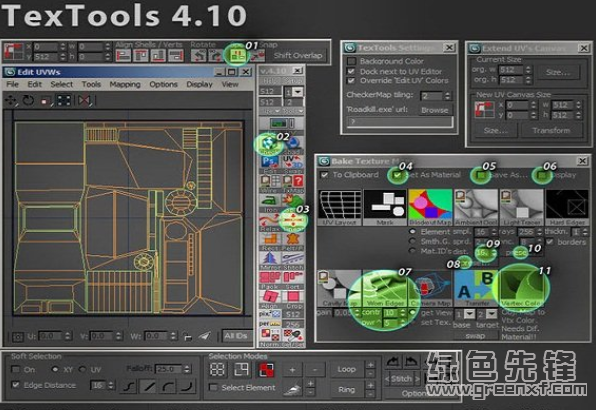Open the Tools menu in Edit UVWs
The width and height of the screenshot is (596, 410).
(91, 84)
